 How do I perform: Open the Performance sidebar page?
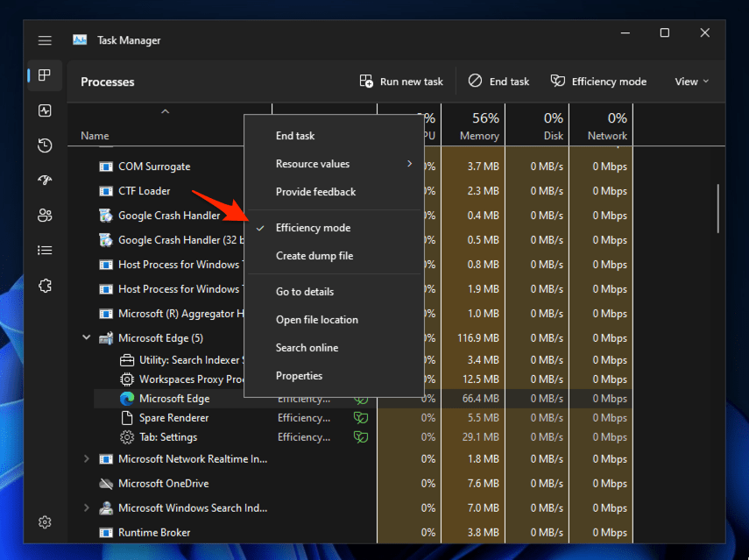point(45,110)
